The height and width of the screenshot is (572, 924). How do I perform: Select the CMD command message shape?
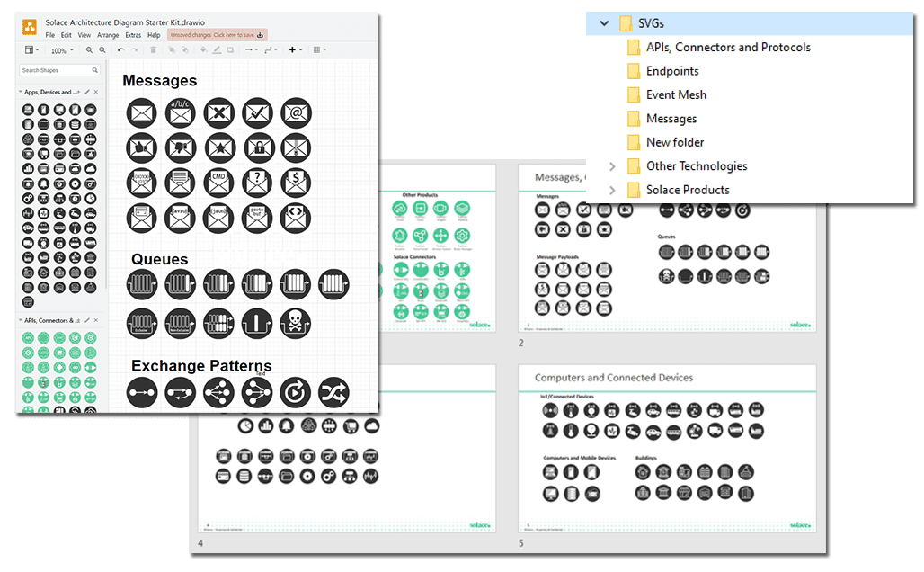tap(218, 181)
